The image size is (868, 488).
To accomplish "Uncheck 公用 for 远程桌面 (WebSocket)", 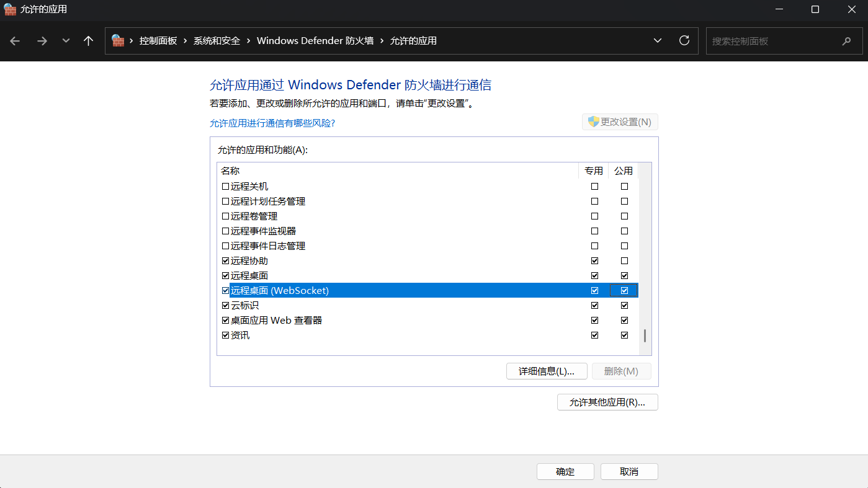I will tap(625, 291).
